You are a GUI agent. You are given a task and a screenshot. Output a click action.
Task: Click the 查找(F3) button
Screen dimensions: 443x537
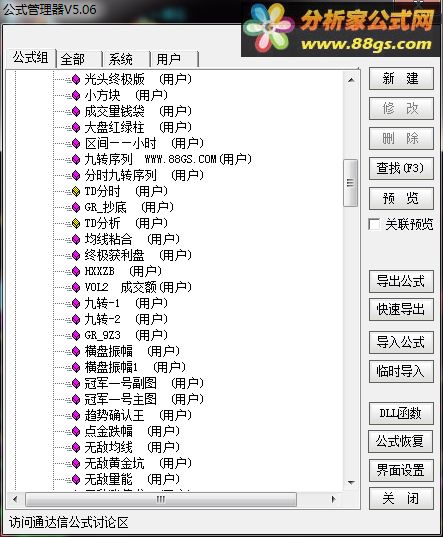[401, 168]
